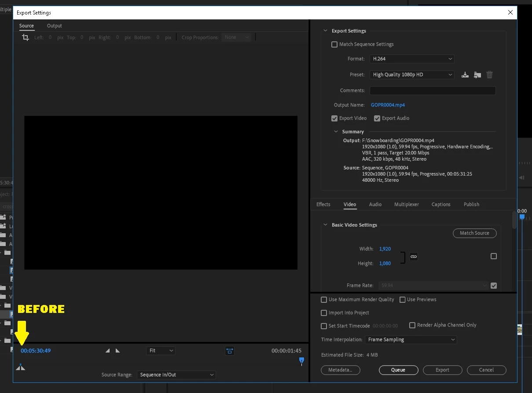Click the GOPR0004.mp4 output name link

[x=388, y=105]
